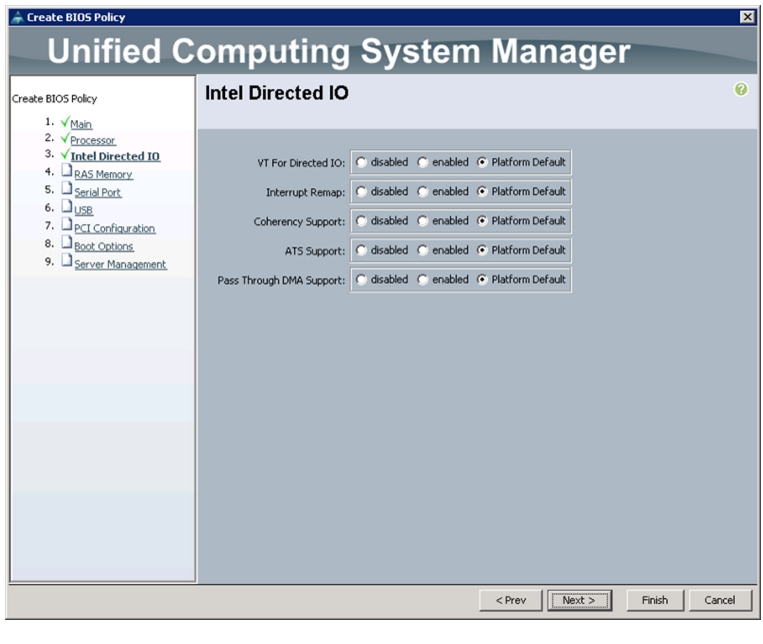The image size is (763, 644).
Task: Set ATS Support to disabled
Action: tap(361, 250)
